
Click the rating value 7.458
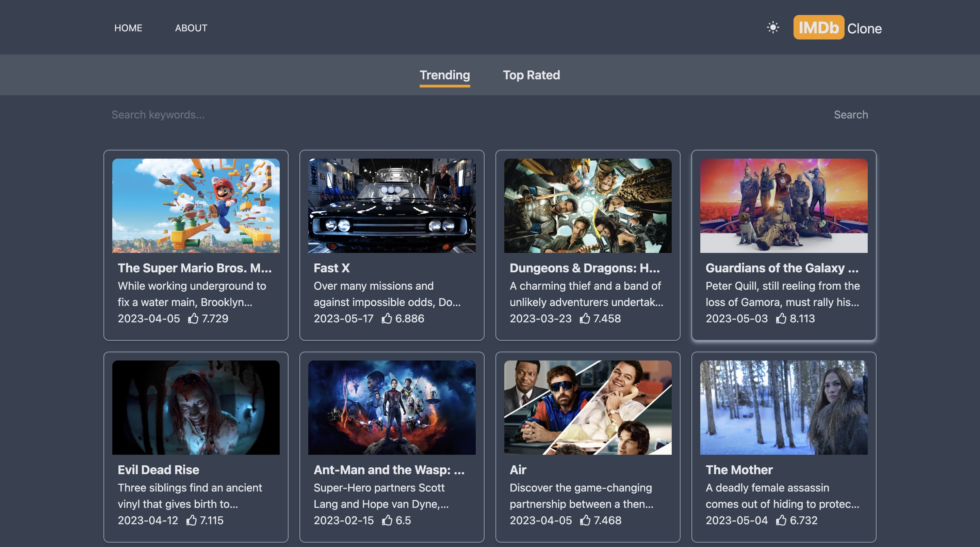click(x=607, y=318)
